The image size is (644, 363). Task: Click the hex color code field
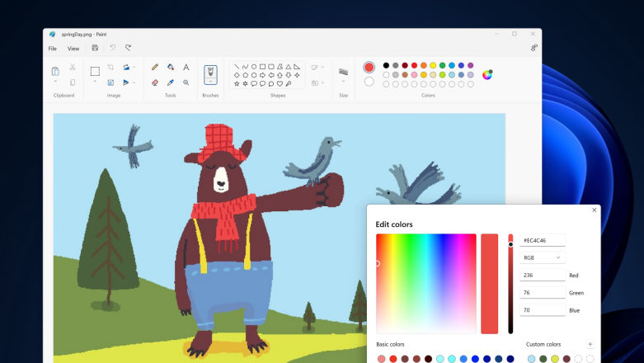click(542, 240)
